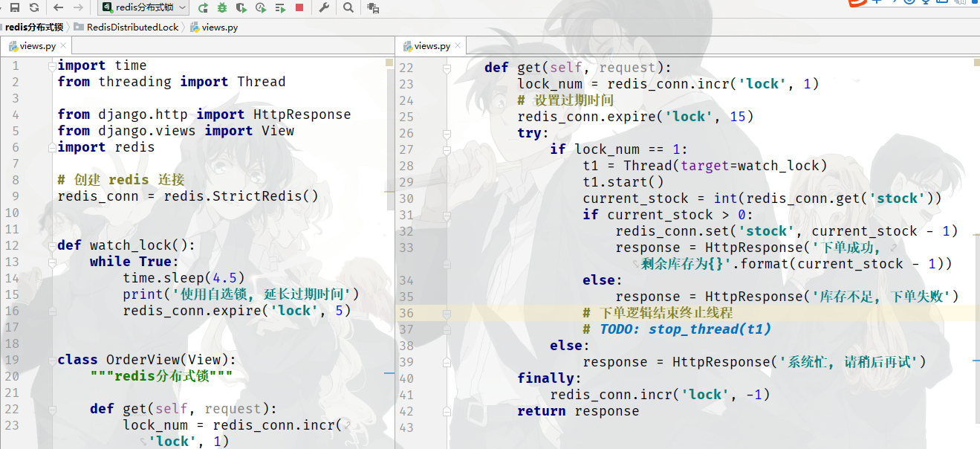Click "redis_conn.incr('lock', -1)" line
The image size is (980, 449).
click(x=660, y=395)
